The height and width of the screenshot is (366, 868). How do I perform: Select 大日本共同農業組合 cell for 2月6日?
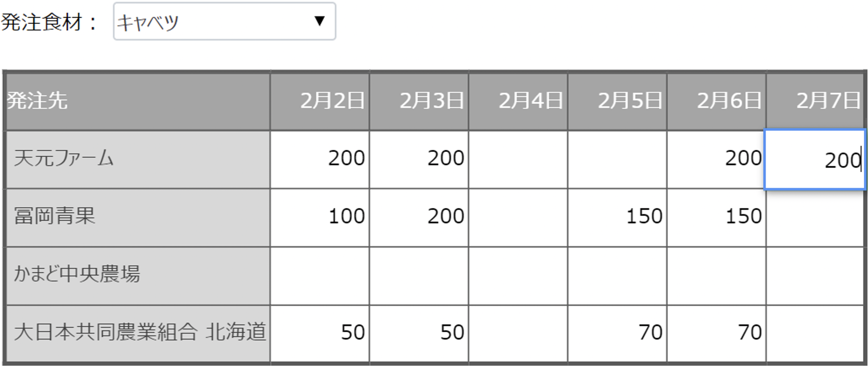[716, 334]
